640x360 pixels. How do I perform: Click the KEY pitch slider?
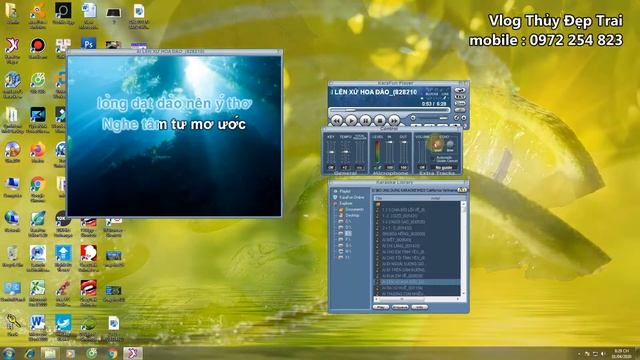pos(331,152)
